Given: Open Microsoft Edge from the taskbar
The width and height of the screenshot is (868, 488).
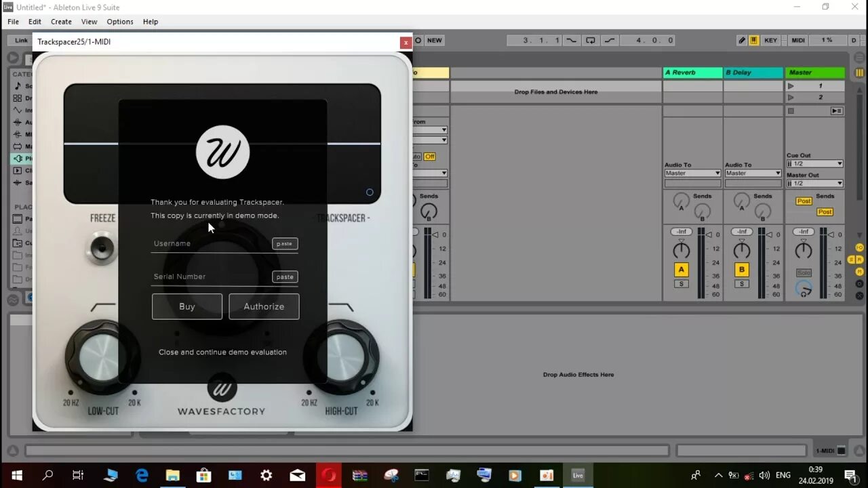Looking at the screenshot, I should [x=142, y=475].
